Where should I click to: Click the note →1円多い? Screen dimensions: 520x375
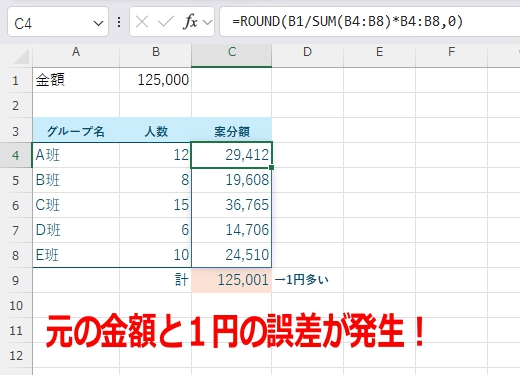pos(302,280)
